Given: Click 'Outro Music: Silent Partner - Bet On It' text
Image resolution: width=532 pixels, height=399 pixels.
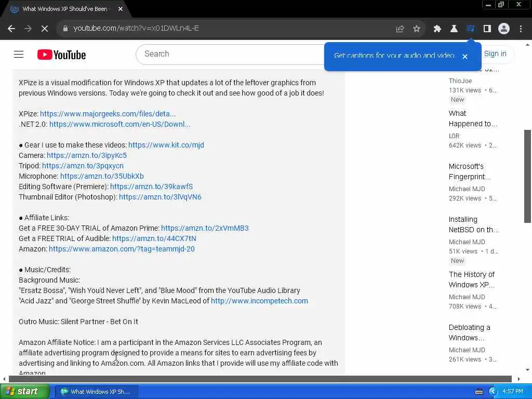Looking at the screenshot, I should click(78, 322).
